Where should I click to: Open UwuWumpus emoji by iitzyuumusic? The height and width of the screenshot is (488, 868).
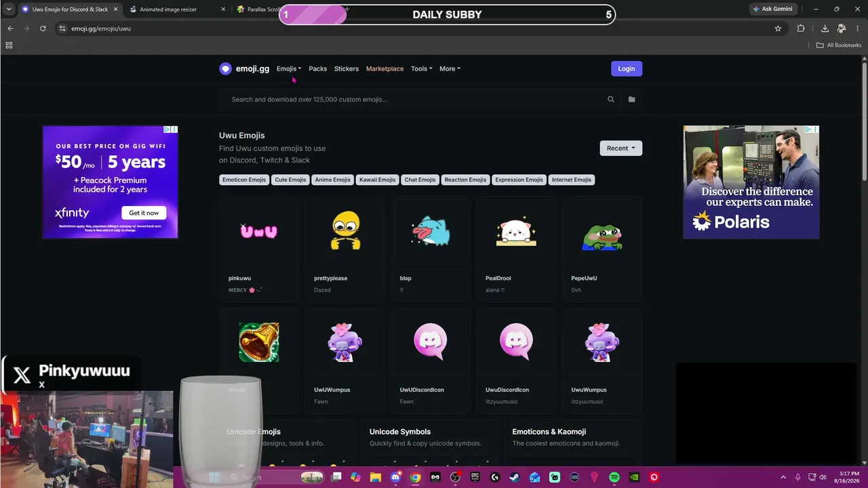click(x=601, y=359)
